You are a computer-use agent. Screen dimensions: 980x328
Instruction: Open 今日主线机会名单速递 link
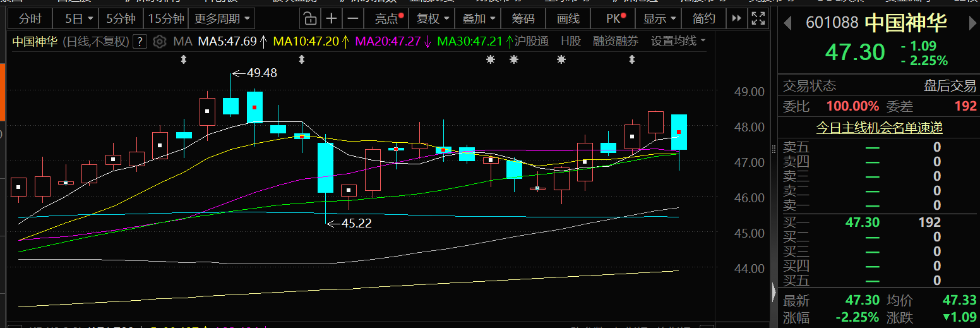(x=879, y=128)
